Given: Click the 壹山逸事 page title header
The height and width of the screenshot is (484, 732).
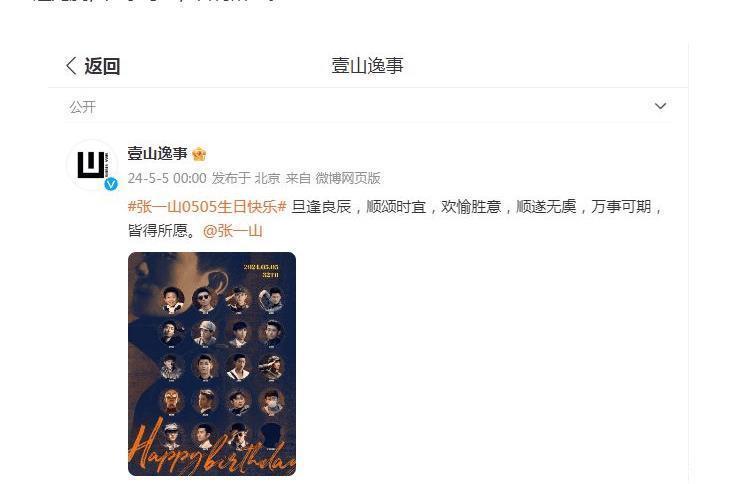Looking at the screenshot, I should (x=367, y=66).
